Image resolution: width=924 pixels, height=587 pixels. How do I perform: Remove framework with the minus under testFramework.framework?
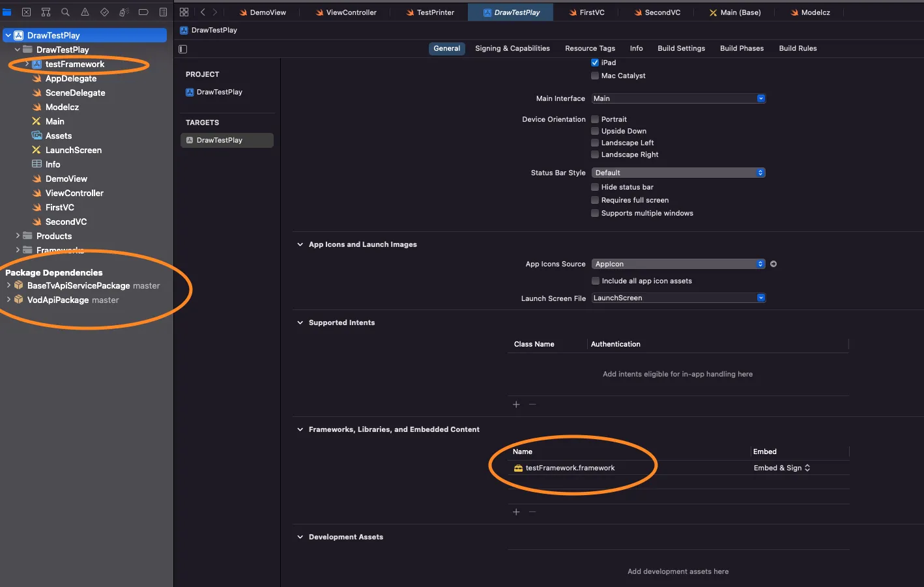pos(532,512)
